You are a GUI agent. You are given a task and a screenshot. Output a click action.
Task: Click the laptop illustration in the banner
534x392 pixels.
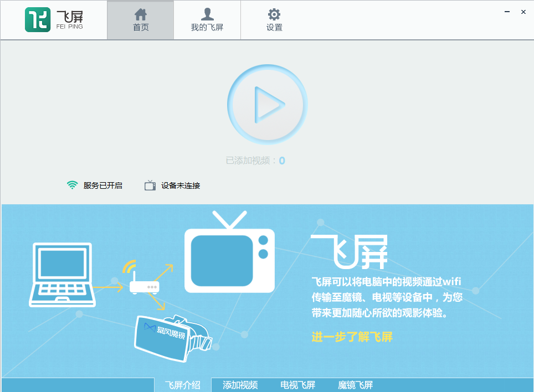coord(63,275)
